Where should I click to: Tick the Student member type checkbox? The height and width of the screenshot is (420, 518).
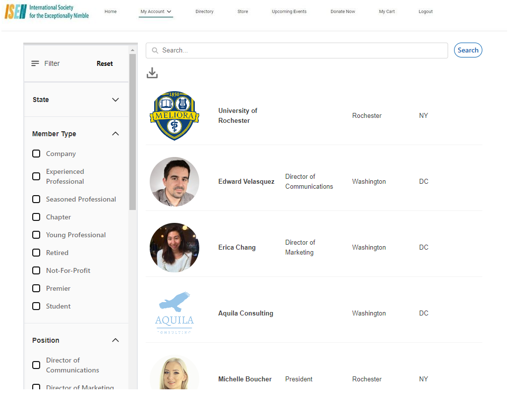tap(36, 306)
